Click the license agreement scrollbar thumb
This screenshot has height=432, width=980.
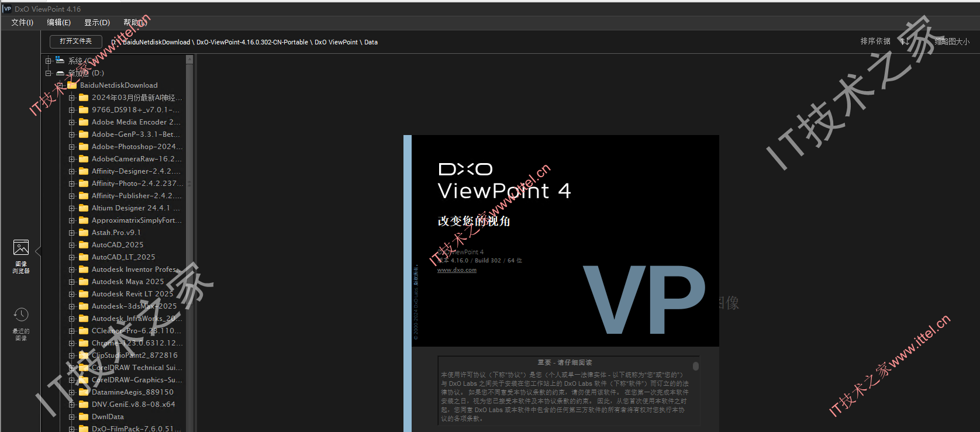[x=696, y=366]
